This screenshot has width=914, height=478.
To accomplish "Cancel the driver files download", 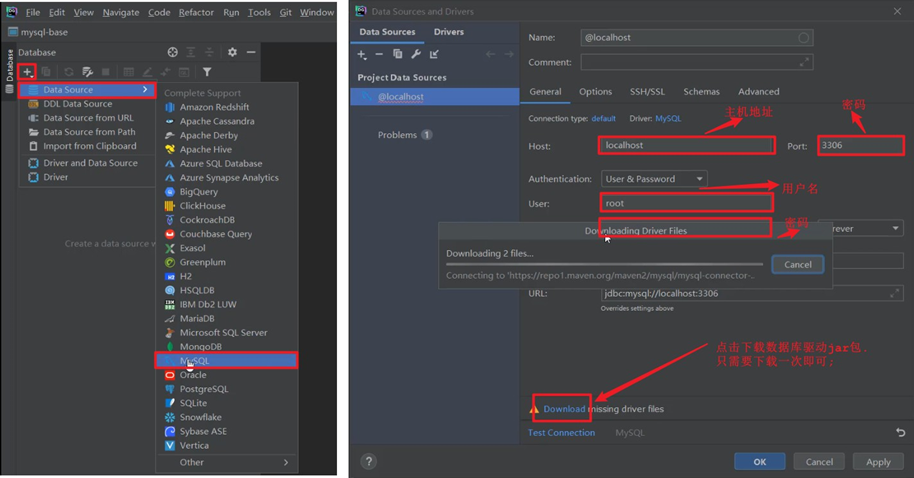I will coord(797,265).
